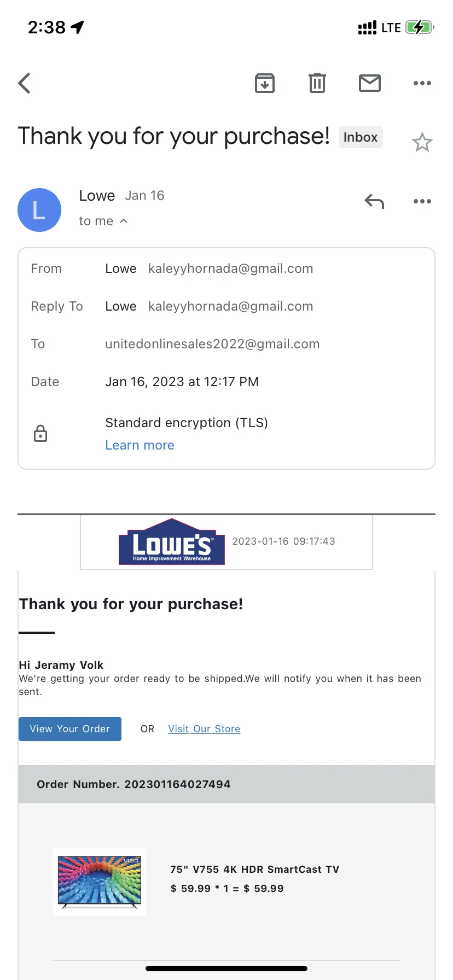Open message options next to reply arrow
The image size is (453, 980).
tap(422, 201)
